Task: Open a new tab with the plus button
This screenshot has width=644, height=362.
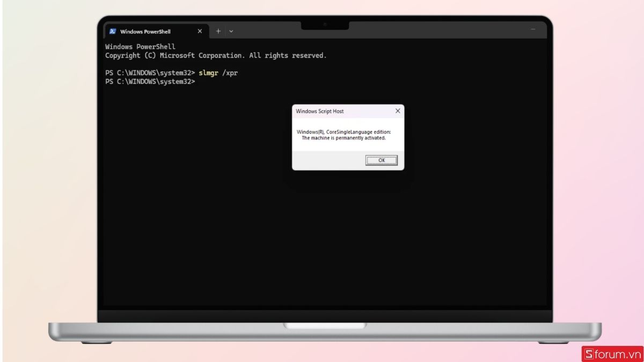Action: (218, 31)
